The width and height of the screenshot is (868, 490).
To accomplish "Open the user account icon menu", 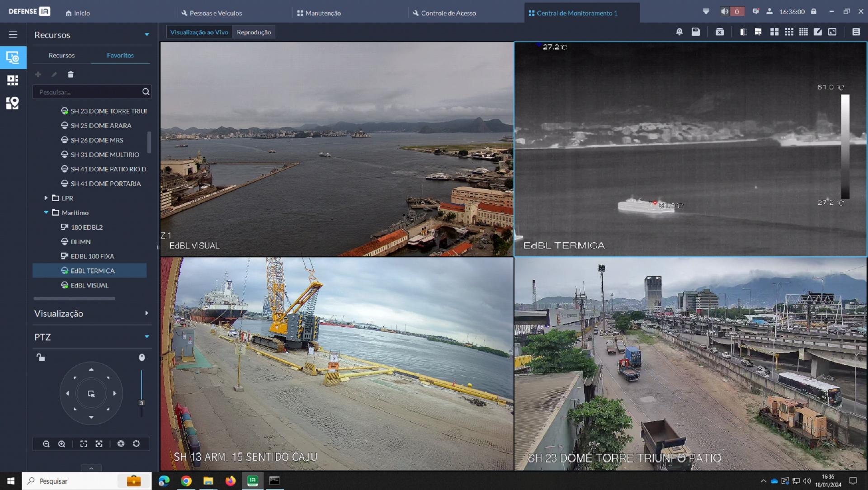I will (x=769, y=12).
